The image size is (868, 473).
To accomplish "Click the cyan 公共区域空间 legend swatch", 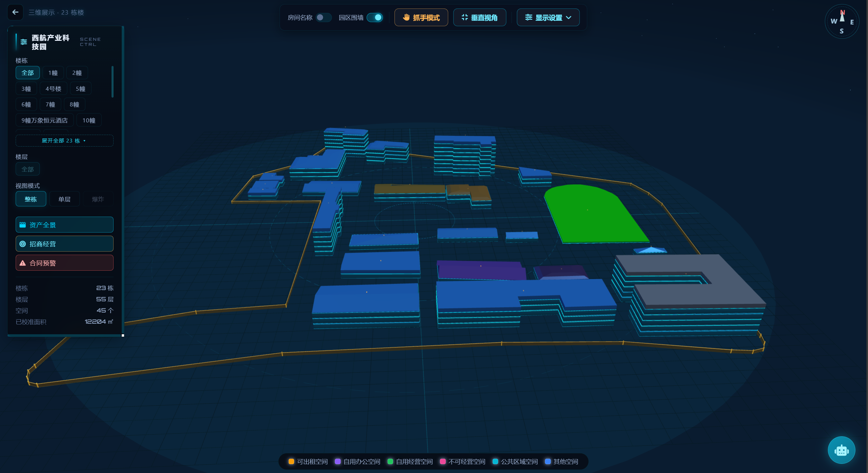I will (x=495, y=461).
